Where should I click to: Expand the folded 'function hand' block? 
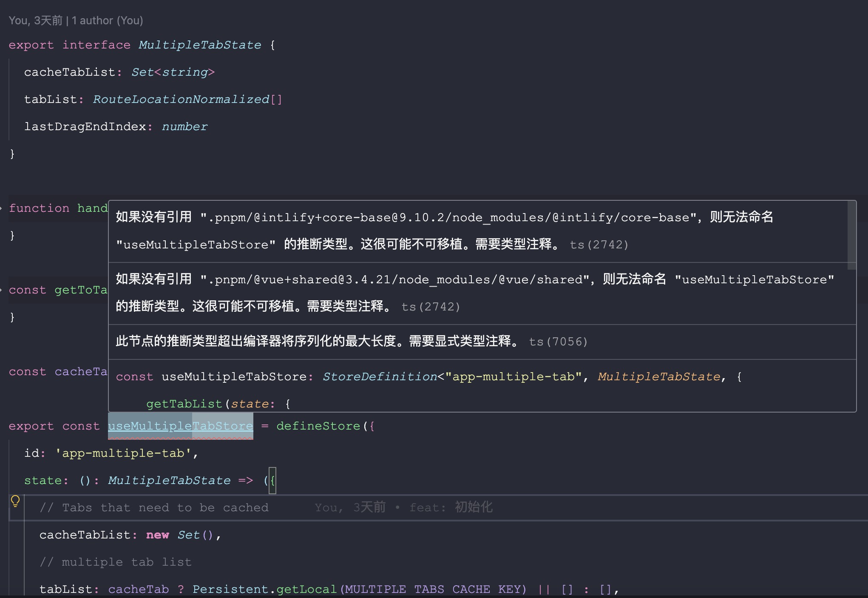[x=1, y=208]
